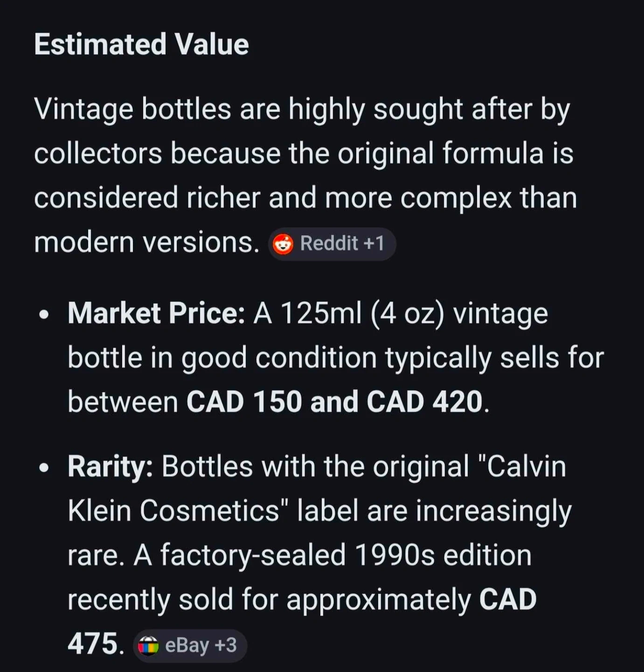Open the eBay +3 sources chip

190,646
